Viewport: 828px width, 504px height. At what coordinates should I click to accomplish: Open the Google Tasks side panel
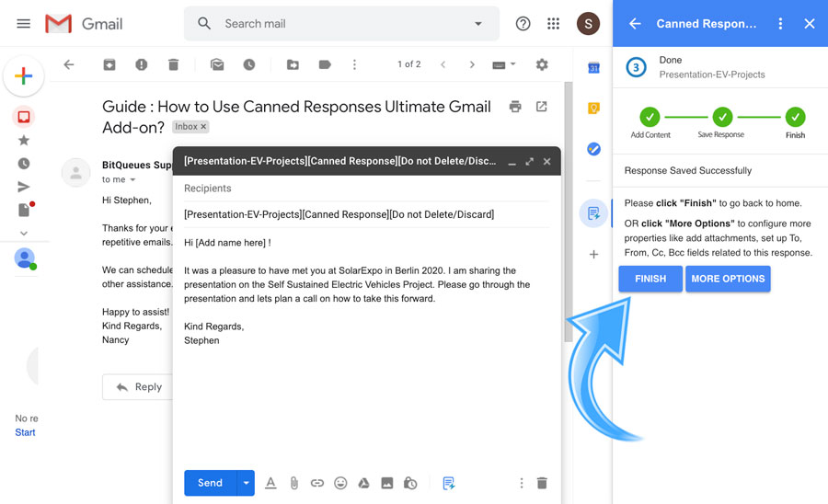[593, 149]
